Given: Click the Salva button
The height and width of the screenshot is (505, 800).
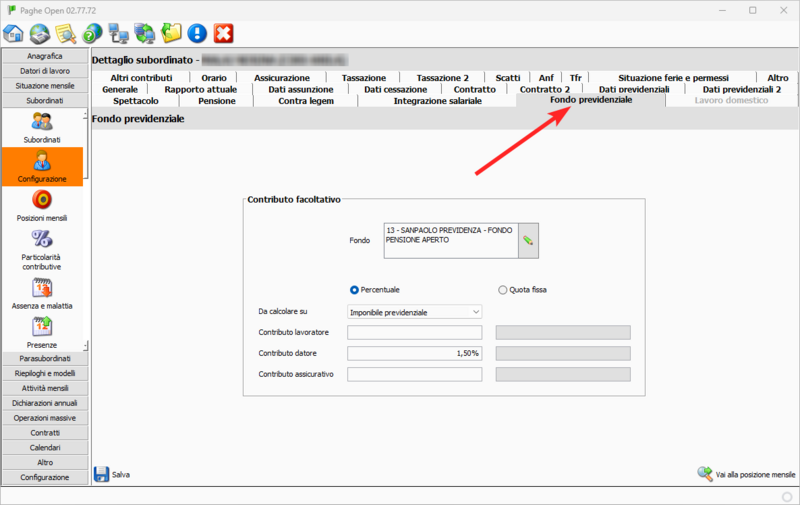Looking at the screenshot, I should pos(111,474).
